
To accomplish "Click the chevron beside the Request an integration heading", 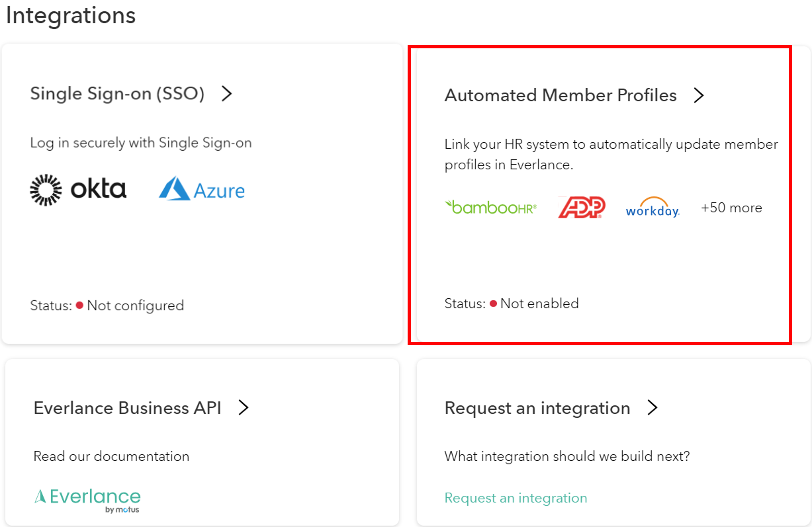I will (x=653, y=408).
